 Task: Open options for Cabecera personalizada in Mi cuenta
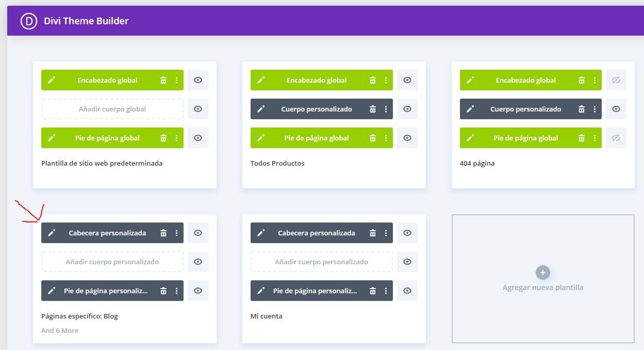386,233
